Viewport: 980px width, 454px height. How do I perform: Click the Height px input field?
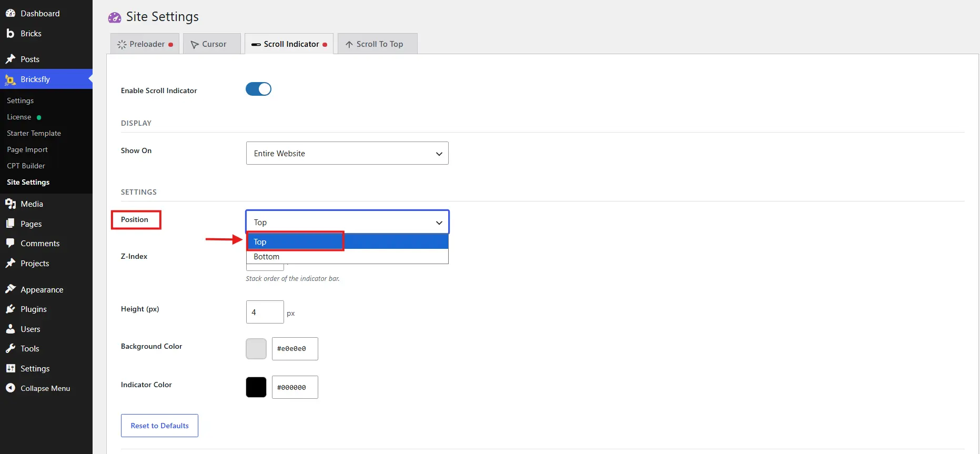click(265, 312)
